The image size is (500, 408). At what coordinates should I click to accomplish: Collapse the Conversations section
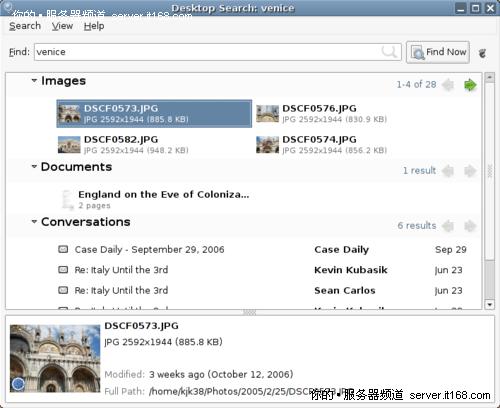[34, 221]
